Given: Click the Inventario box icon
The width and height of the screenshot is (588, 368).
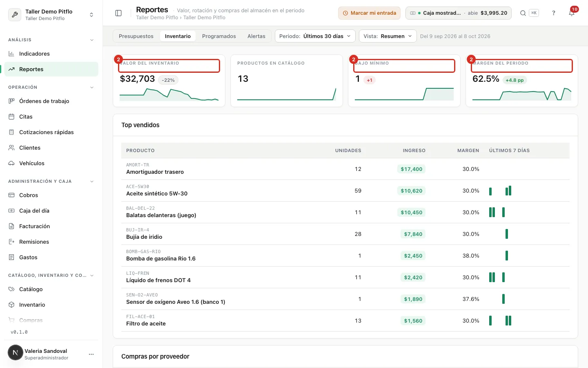Looking at the screenshot, I should point(11,305).
